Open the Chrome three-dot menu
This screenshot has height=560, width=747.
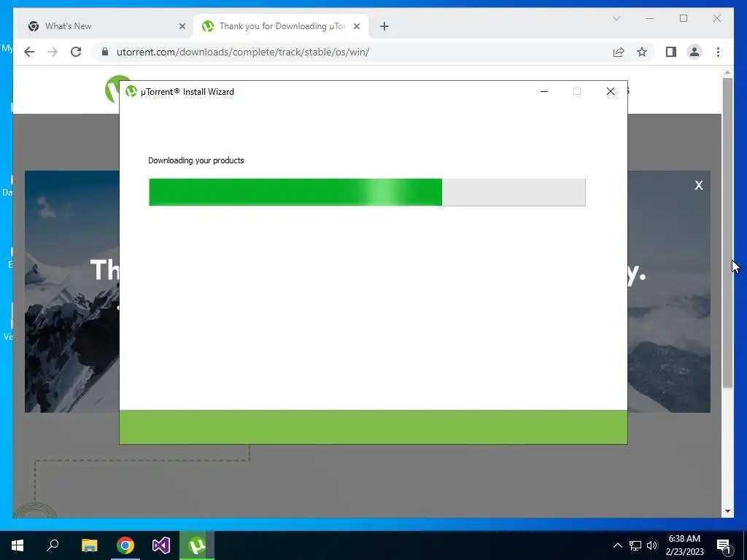tap(718, 52)
